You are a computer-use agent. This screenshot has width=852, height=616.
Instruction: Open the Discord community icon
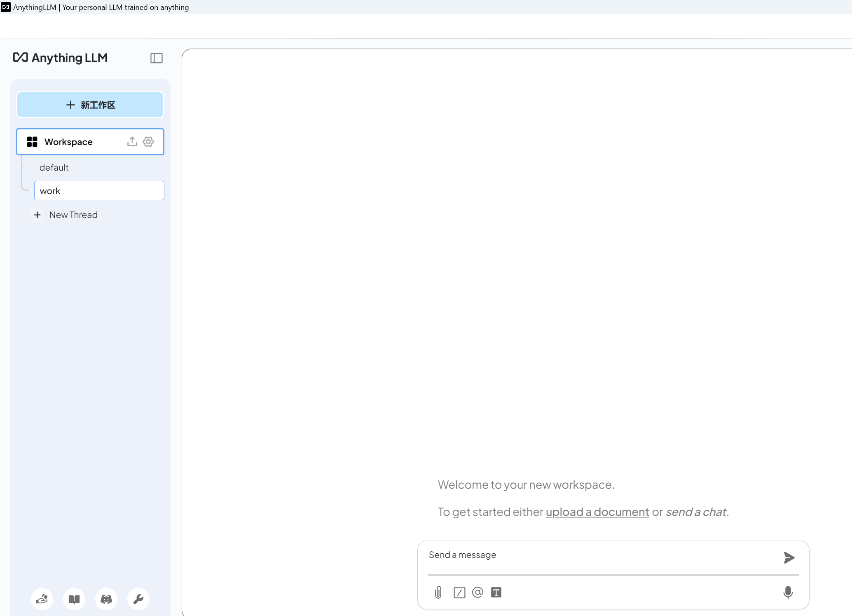106,599
